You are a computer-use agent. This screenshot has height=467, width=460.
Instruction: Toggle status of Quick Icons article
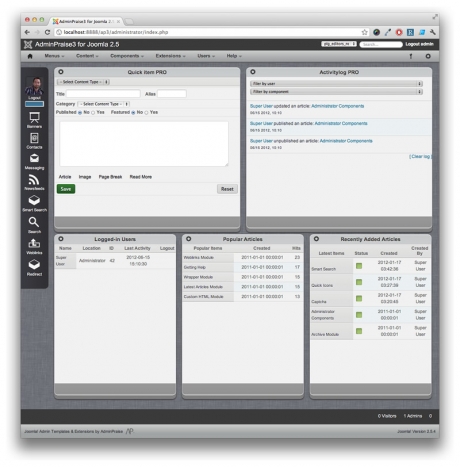pyautogui.click(x=359, y=282)
